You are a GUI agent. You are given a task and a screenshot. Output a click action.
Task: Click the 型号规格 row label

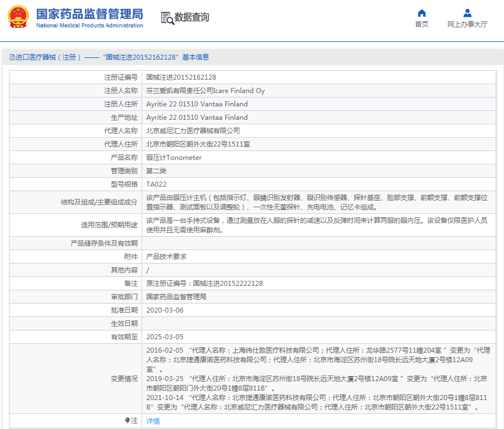click(x=124, y=184)
